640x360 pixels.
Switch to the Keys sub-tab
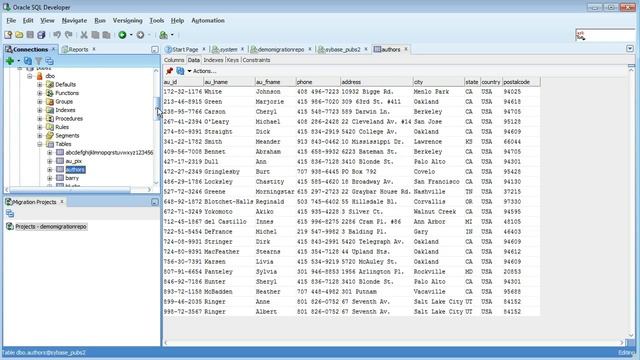click(233, 60)
